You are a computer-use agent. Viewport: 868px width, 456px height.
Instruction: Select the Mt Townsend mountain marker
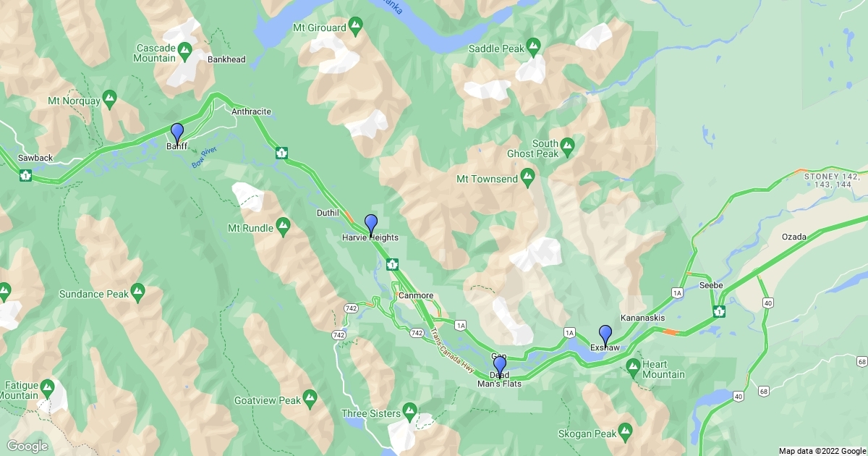click(x=528, y=177)
